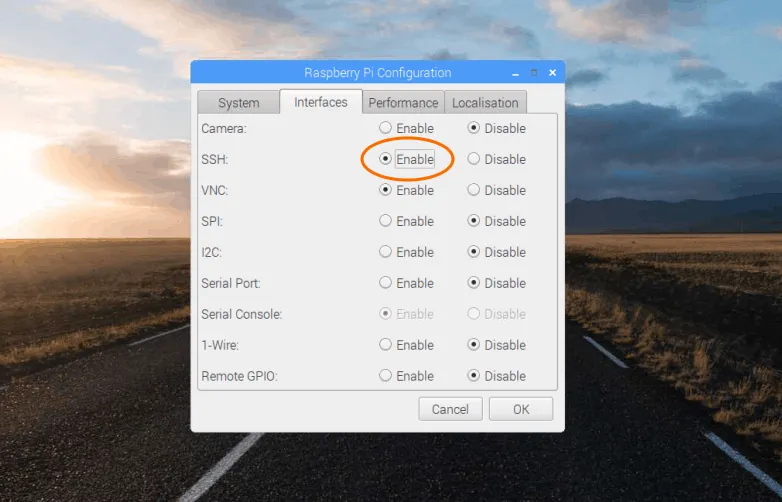Cancel the configuration dialog
This screenshot has height=502, width=782.
(450, 409)
